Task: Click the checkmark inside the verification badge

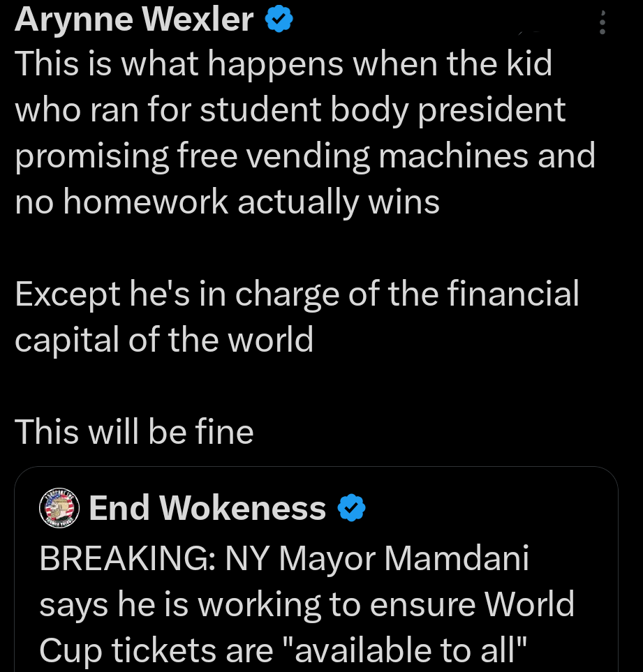Action: (x=278, y=20)
